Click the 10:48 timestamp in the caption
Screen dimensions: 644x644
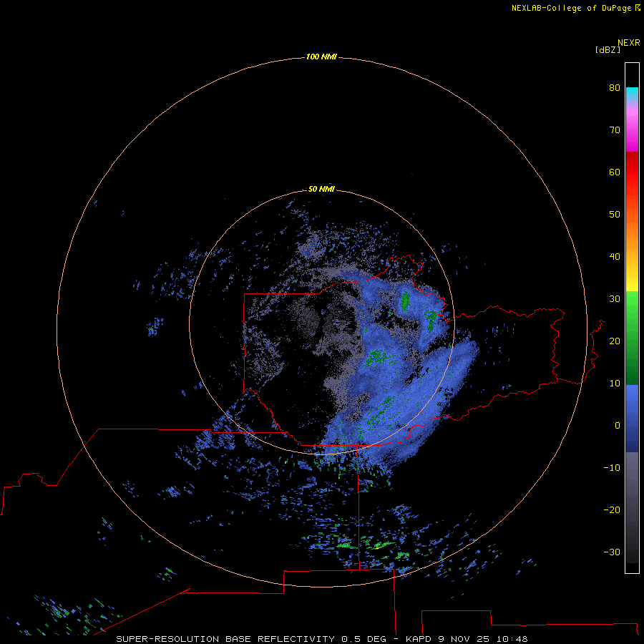coord(512,639)
